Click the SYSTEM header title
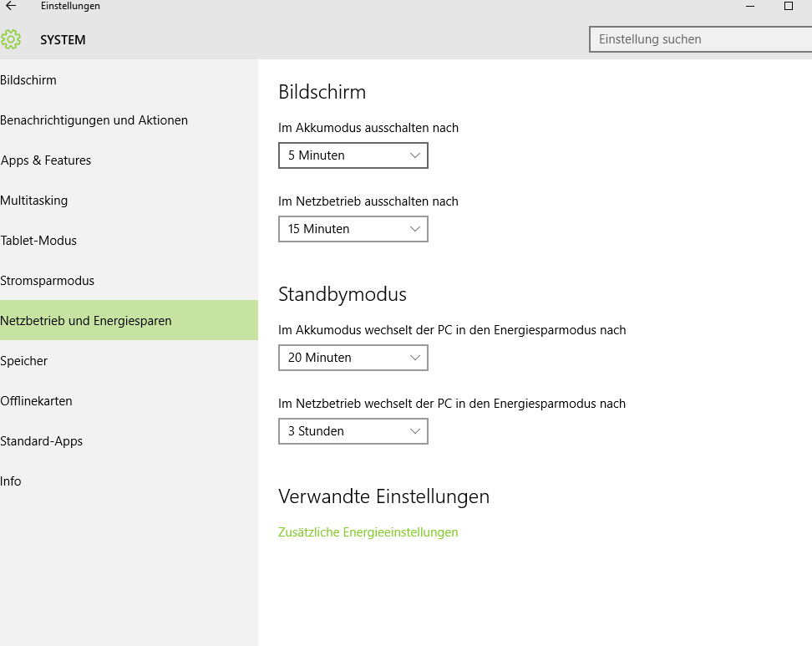The width and height of the screenshot is (812, 646). 63,40
